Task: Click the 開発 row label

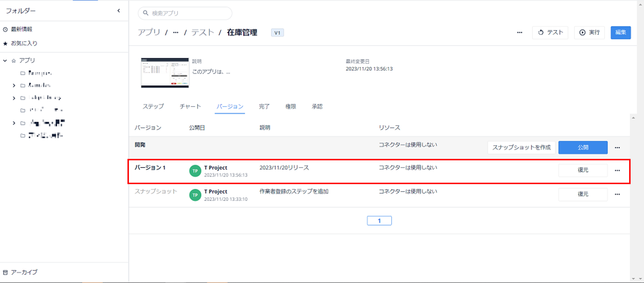Action: click(140, 145)
